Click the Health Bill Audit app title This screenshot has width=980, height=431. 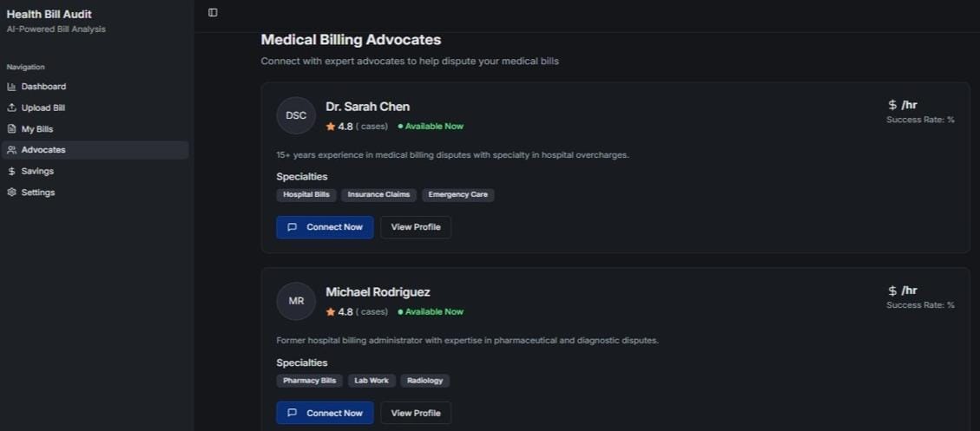[49, 15]
